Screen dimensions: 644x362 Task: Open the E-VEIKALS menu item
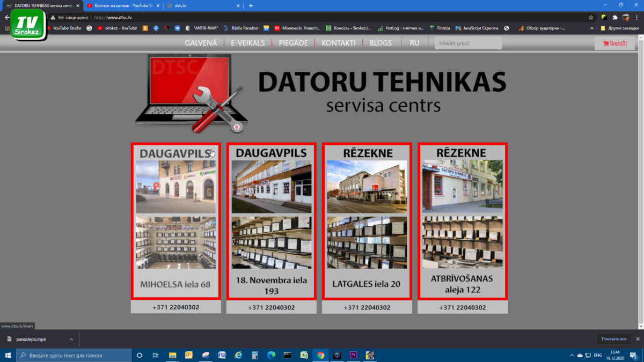click(248, 43)
